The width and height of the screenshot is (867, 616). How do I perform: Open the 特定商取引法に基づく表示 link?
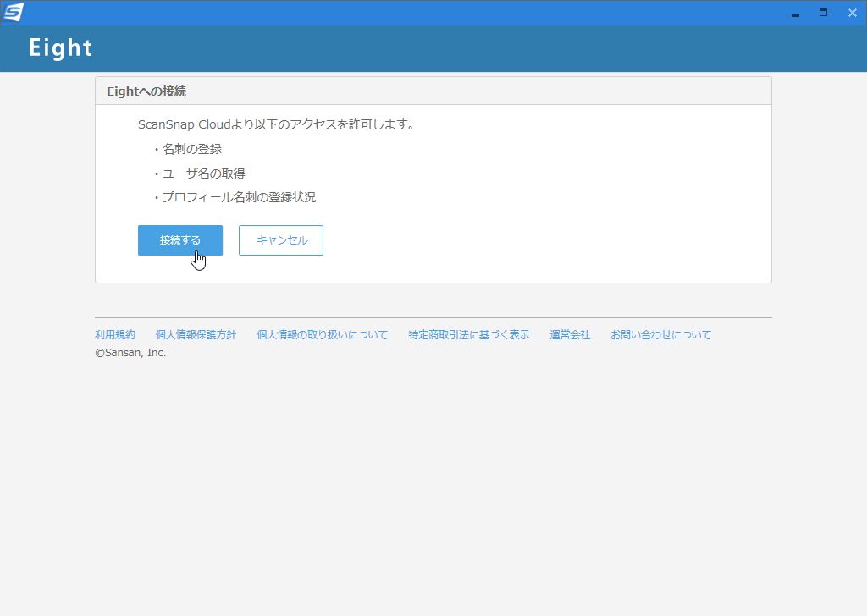tap(469, 335)
